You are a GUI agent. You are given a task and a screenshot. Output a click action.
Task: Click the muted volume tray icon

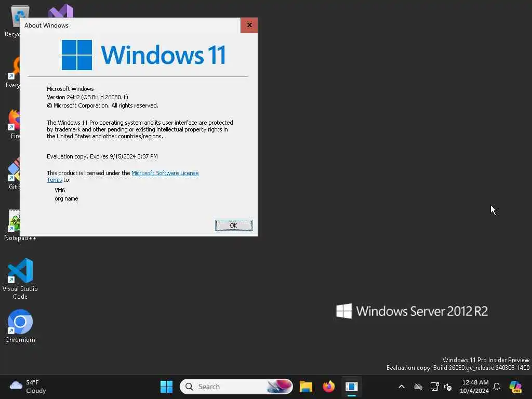[448, 387]
